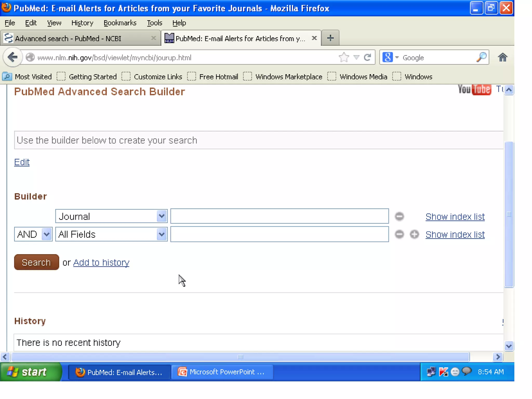Click the YouTube logo
This screenshot has width=532, height=399.
[x=474, y=90]
